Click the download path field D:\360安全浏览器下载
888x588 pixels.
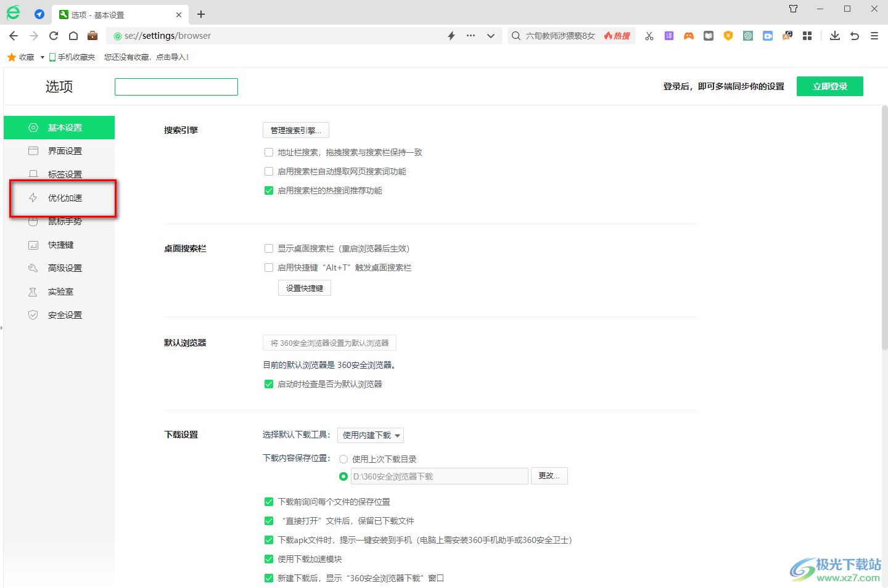click(440, 476)
